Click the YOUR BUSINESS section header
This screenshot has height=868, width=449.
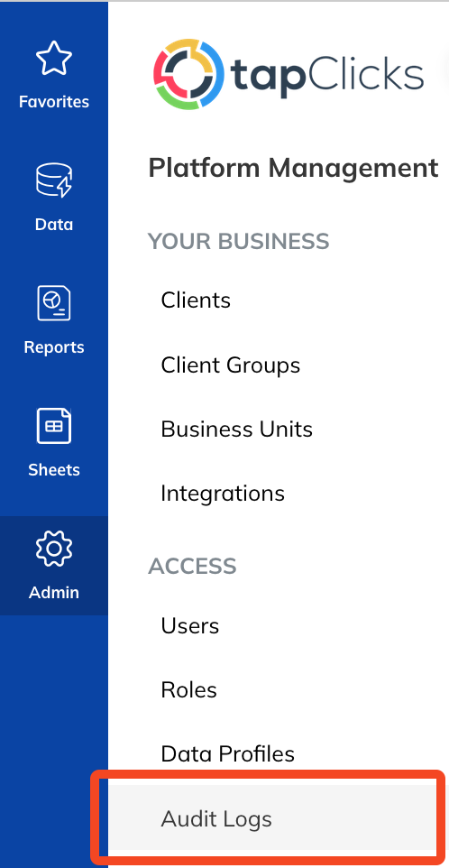click(x=239, y=242)
